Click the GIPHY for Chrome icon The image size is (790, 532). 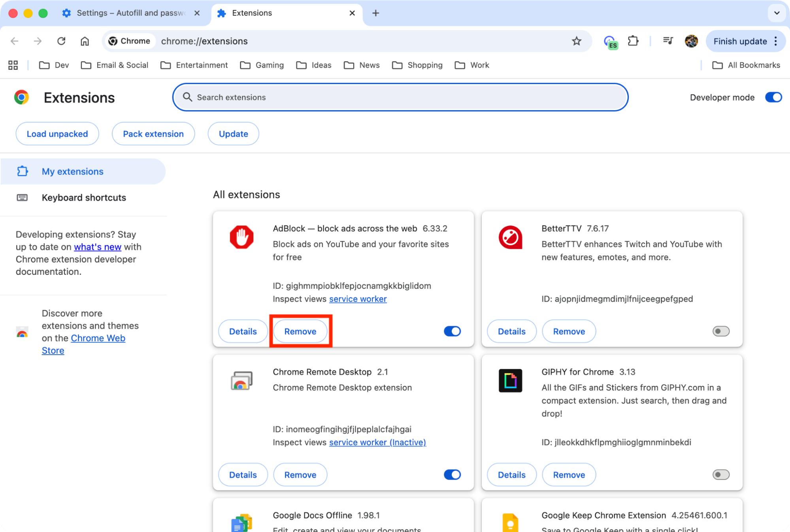click(511, 380)
